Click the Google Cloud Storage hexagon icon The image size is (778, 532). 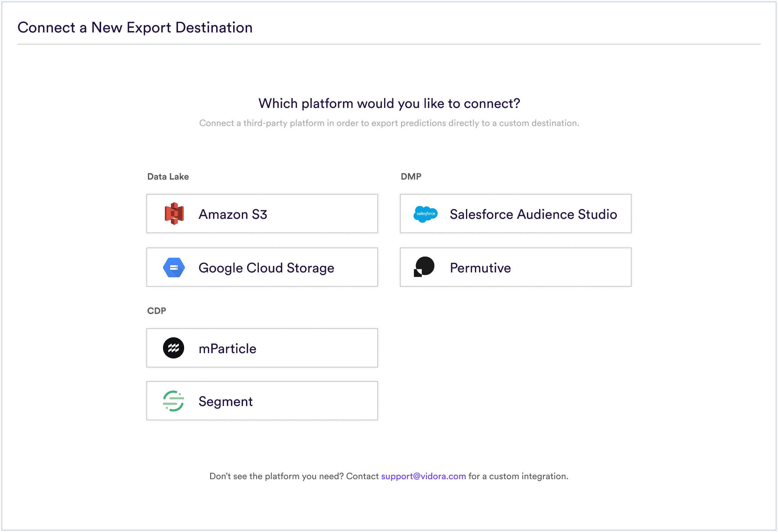[174, 268]
